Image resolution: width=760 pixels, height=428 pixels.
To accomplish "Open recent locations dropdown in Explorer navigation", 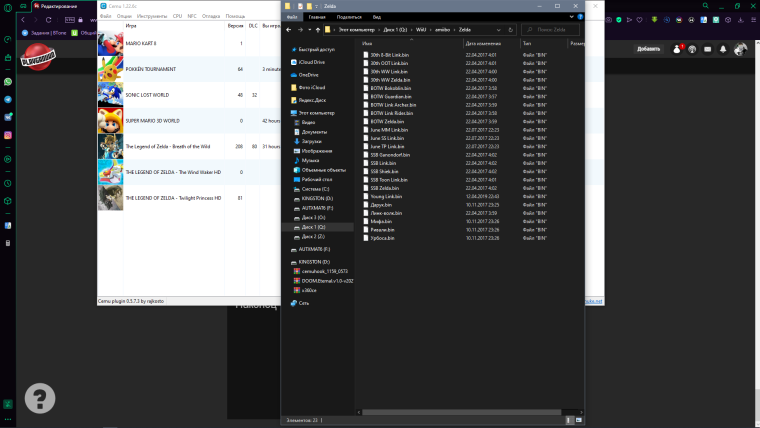I will (x=310, y=30).
